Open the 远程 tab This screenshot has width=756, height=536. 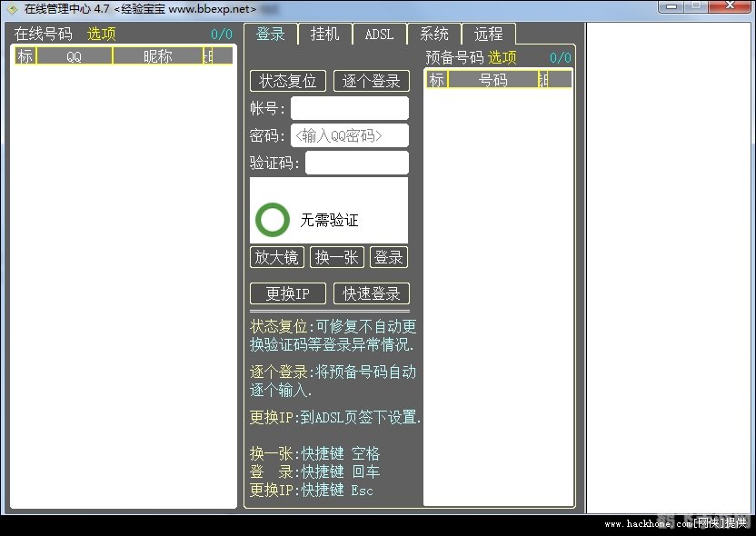pyautogui.click(x=489, y=34)
